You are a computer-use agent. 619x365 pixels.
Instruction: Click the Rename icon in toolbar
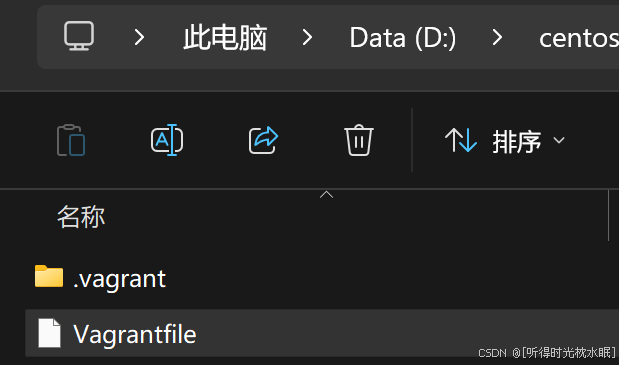pos(167,140)
